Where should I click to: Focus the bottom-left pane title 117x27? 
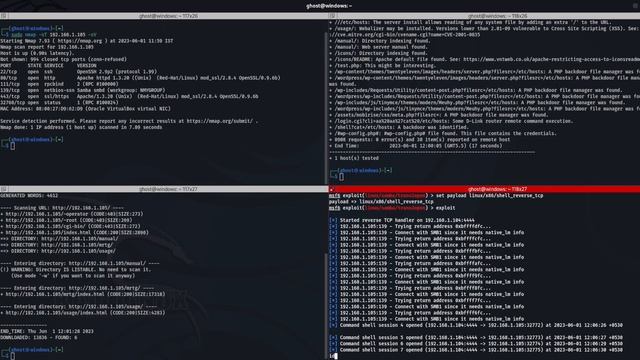[x=168, y=189]
